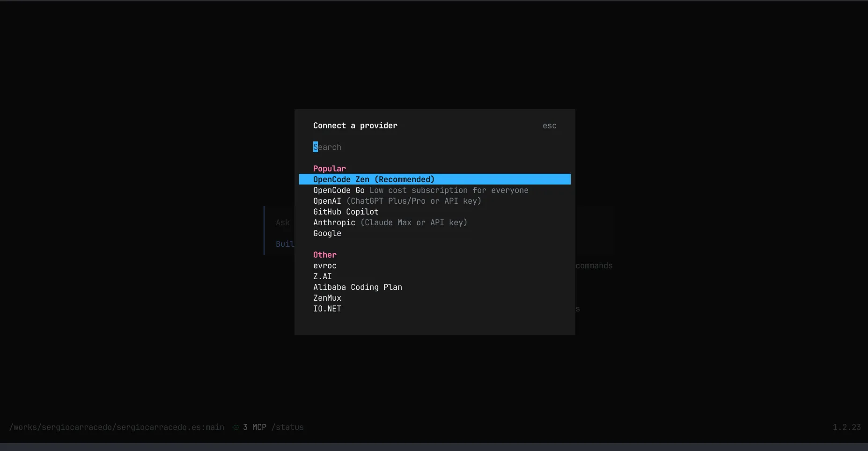Image resolution: width=868 pixels, height=451 pixels.
Task: Choose Google from Popular providers
Action: pos(327,233)
